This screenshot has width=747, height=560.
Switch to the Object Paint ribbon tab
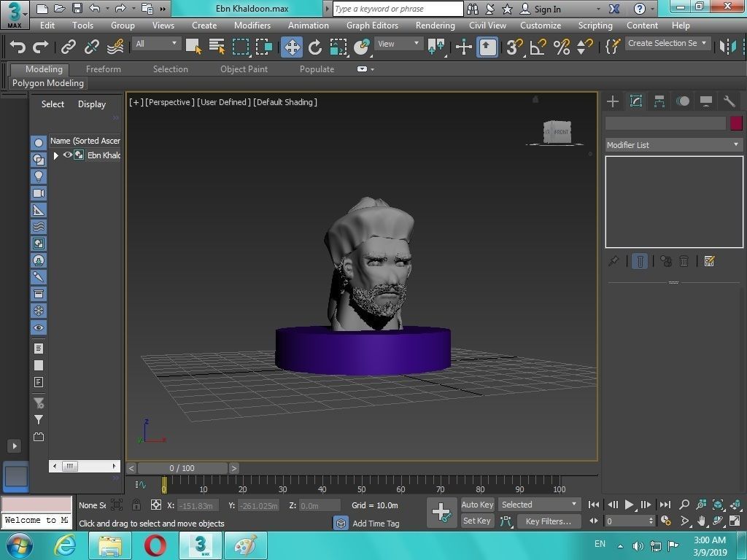click(244, 69)
